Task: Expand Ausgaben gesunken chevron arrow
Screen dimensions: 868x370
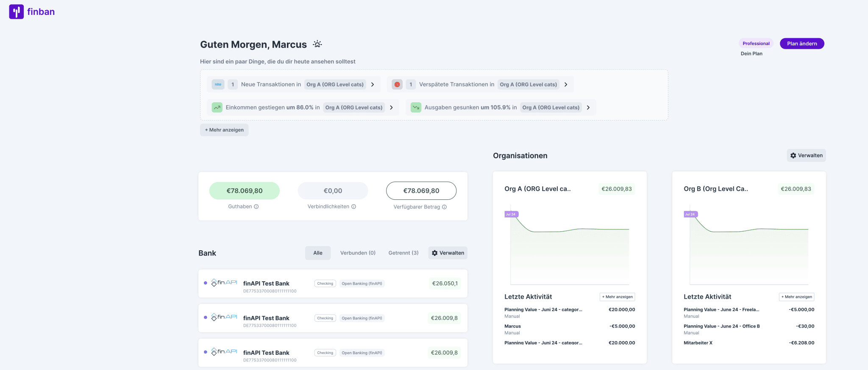Action: [x=588, y=107]
